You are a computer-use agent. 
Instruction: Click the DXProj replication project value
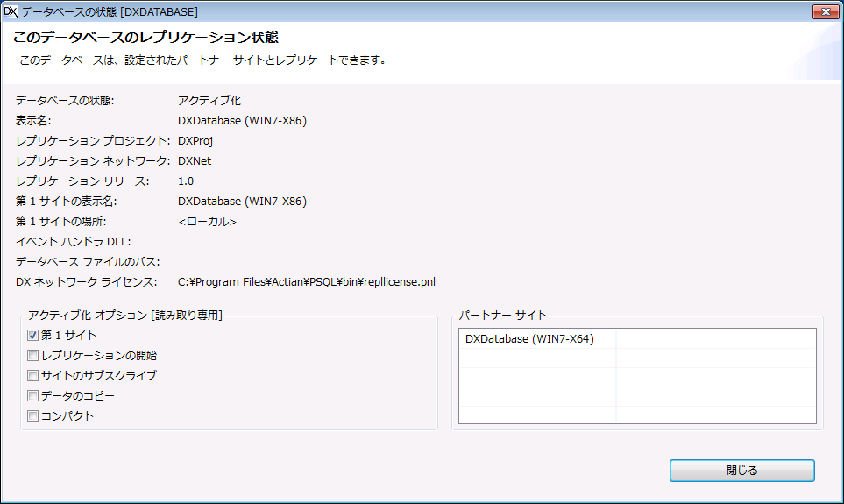pos(195,140)
